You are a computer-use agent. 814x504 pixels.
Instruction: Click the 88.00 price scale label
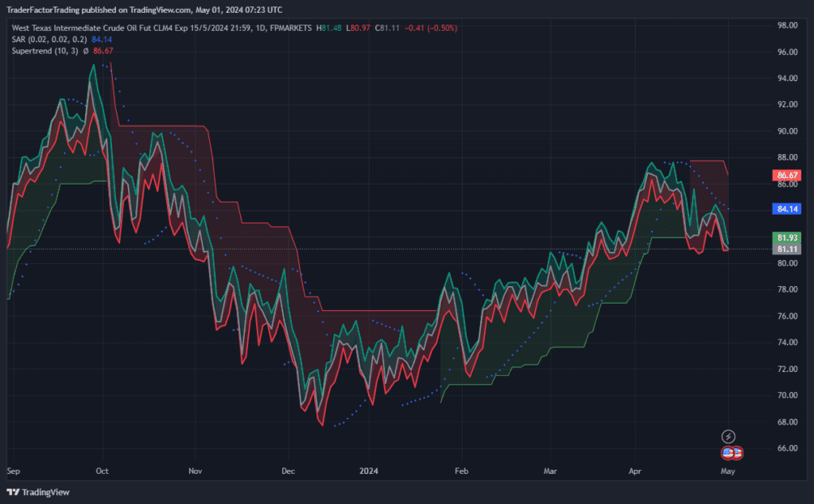click(787, 157)
